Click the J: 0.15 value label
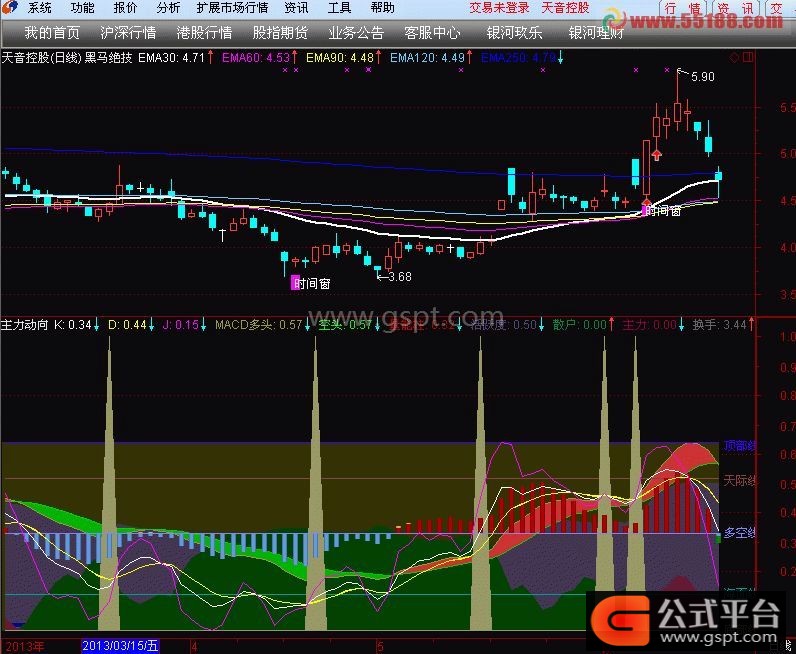 click(x=180, y=324)
